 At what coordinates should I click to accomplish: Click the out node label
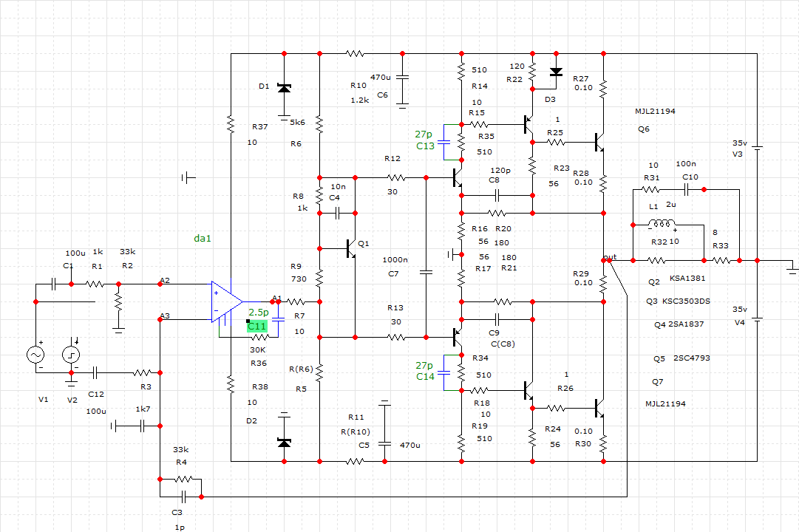pos(610,257)
